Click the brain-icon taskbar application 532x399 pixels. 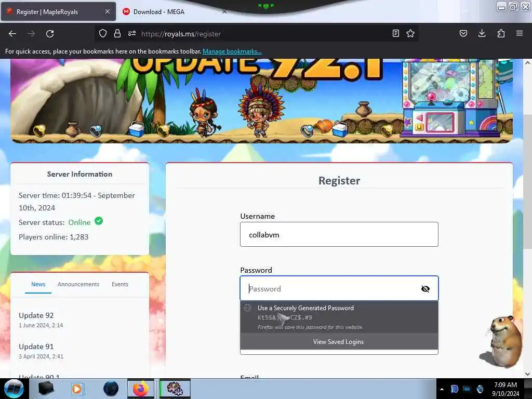coord(175,389)
